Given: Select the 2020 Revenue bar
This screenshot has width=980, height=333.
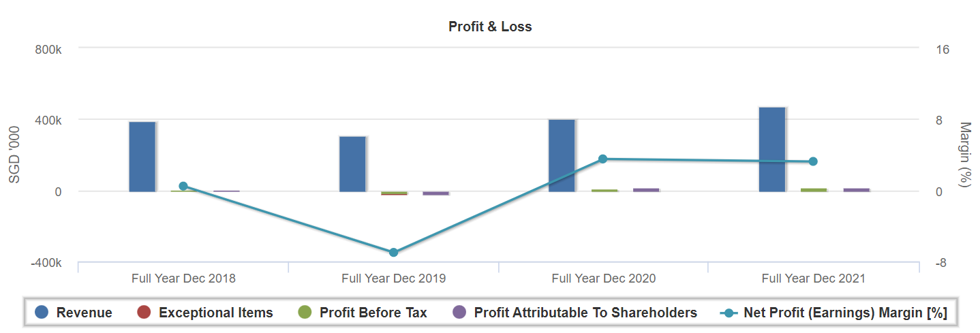Looking at the screenshot, I should point(562,155).
